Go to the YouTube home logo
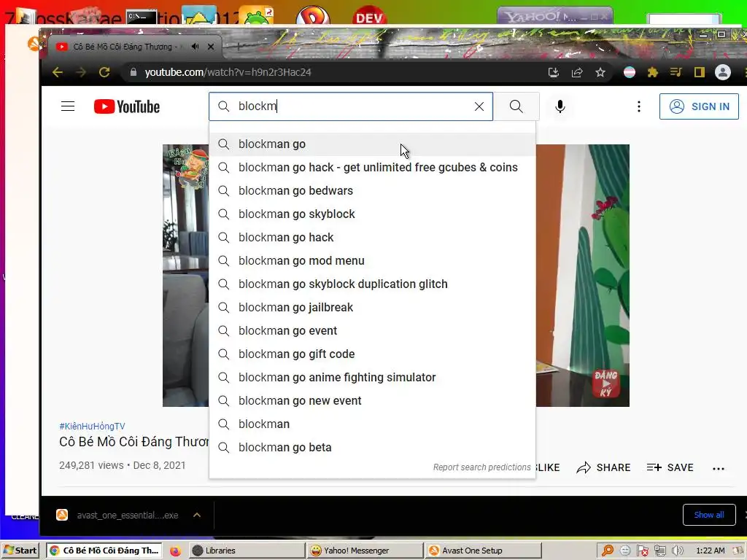 click(x=127, y=106)
